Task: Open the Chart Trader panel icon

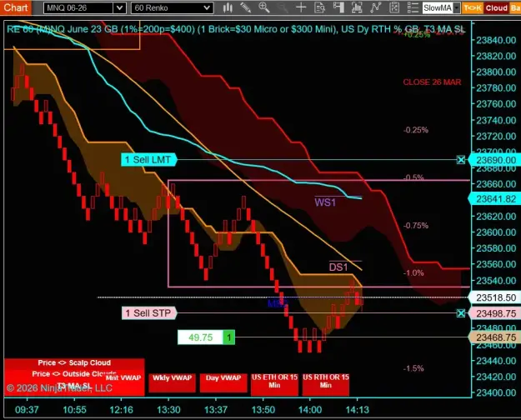Action: pos(338,7)
